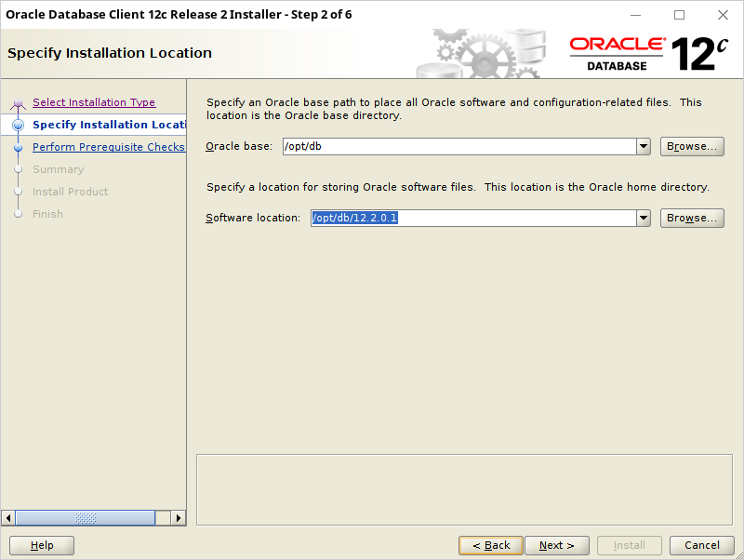
Task: Click the "Oracle base:" label
Action: (239, 147)
